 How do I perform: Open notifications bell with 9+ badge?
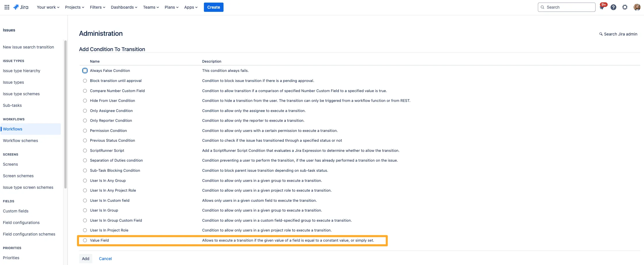click(602, 7)
